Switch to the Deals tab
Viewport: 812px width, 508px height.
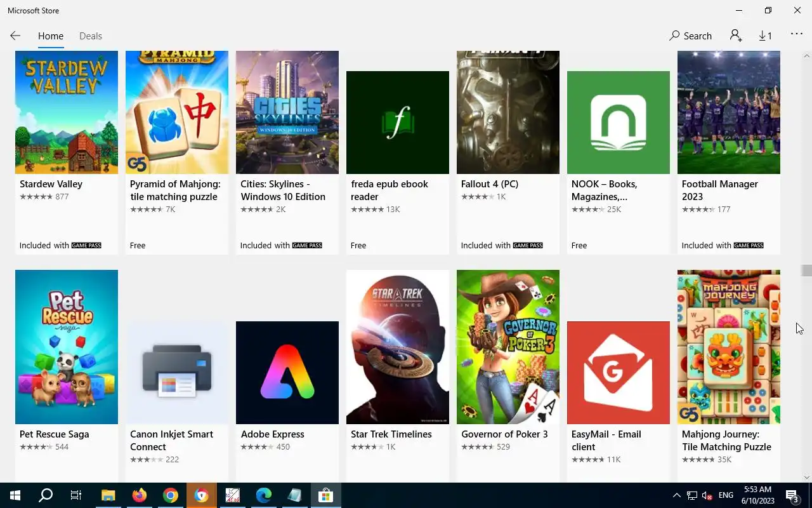click(x=91, y=36)
